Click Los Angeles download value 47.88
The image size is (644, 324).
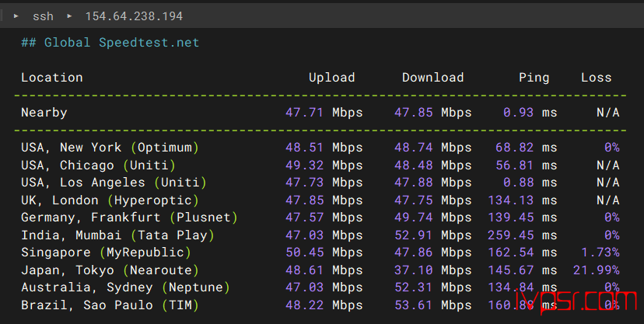click(x=414, y=183)
